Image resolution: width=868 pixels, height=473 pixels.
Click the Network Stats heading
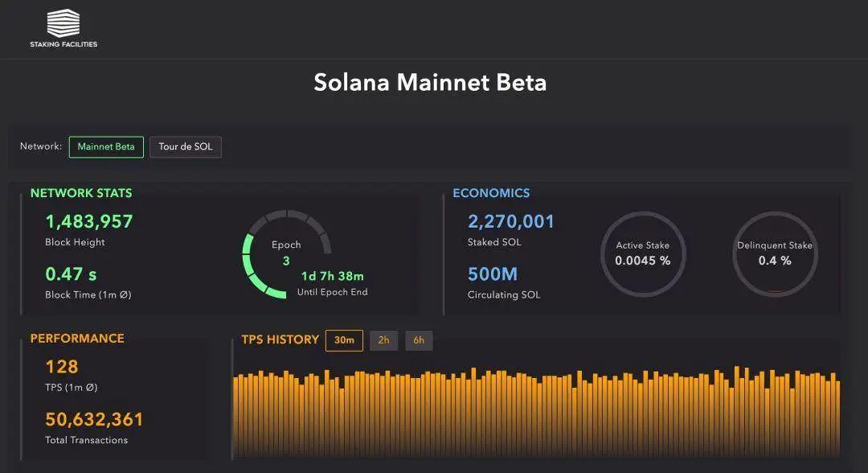coord(81,193)
